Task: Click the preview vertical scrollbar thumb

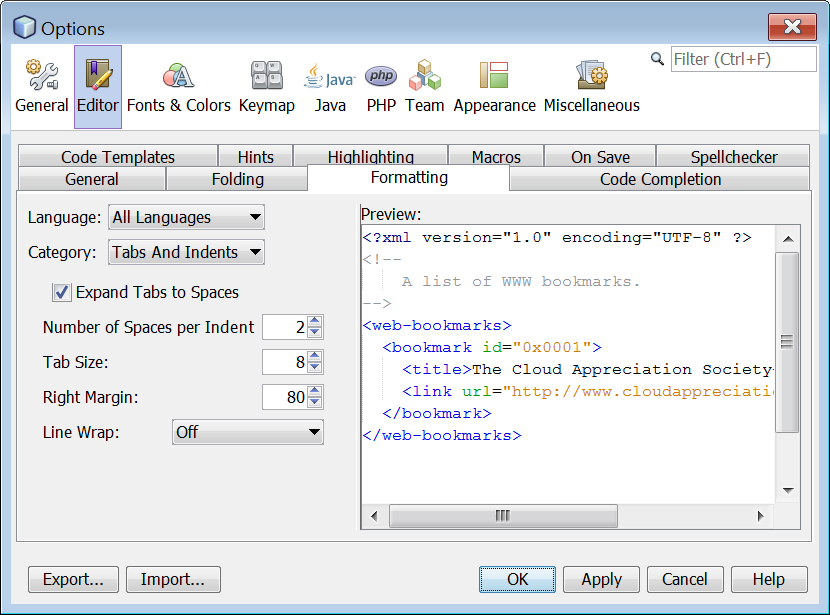Action: 787,342
